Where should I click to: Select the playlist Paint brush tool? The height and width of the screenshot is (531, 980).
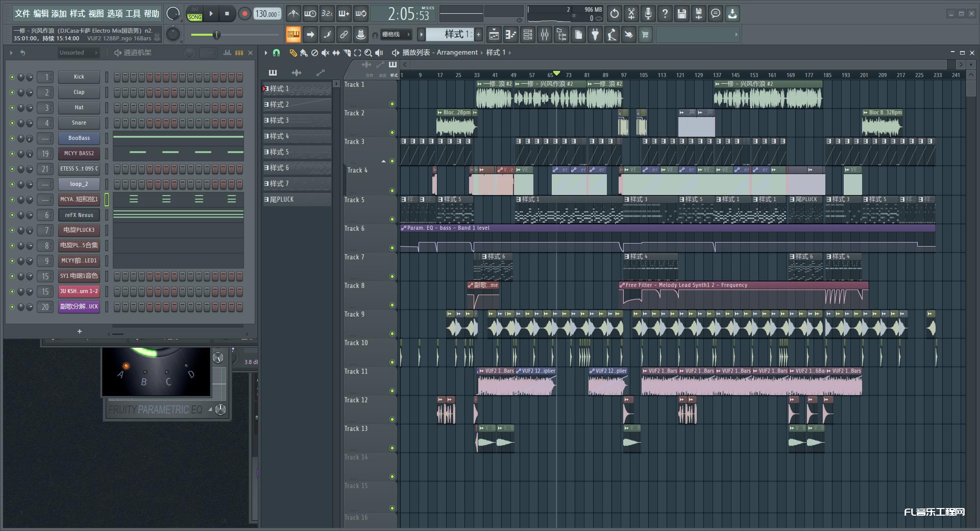304,53
